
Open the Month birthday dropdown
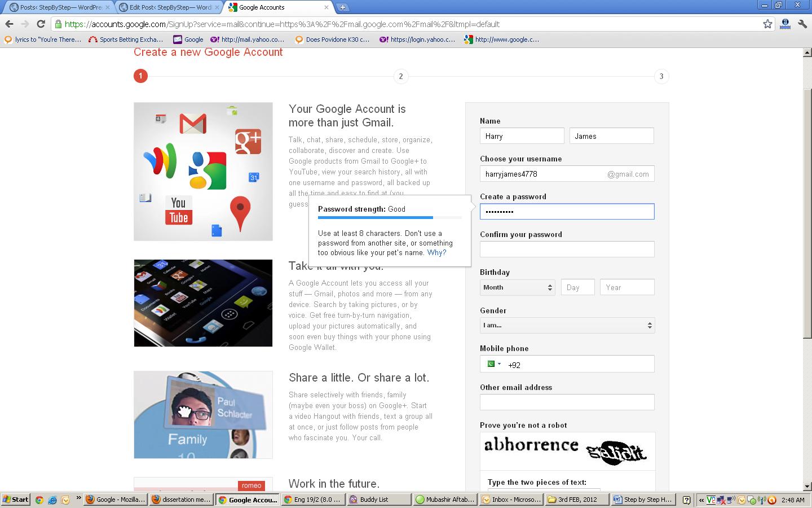click(x=517, y=287)
